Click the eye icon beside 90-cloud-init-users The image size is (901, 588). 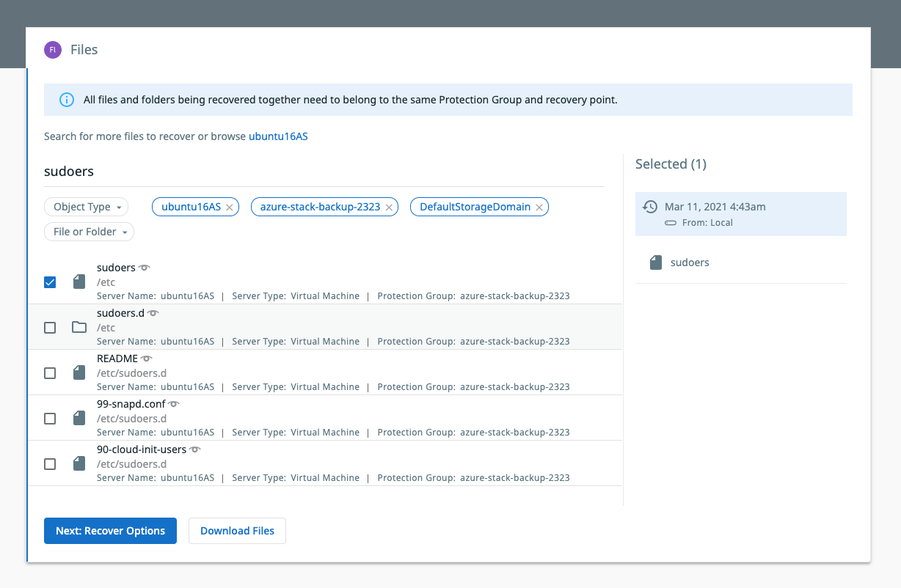[195, 449]
